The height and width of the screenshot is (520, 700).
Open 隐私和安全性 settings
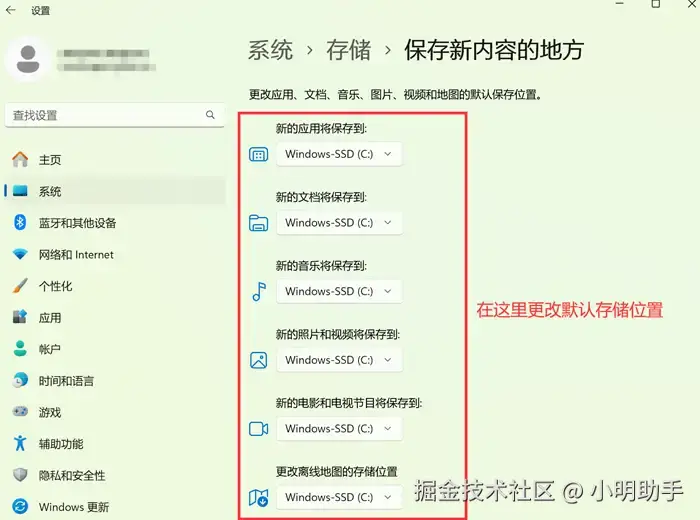pyautogui.click(x=115, y=475)
